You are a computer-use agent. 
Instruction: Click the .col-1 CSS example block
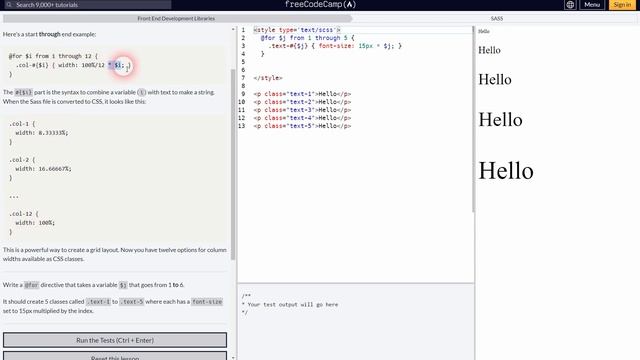point(38,133)
